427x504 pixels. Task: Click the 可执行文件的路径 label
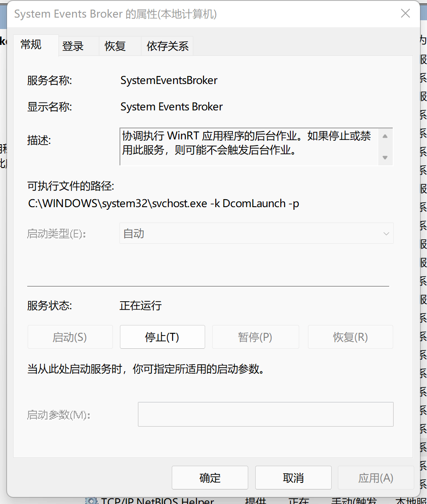71,186
